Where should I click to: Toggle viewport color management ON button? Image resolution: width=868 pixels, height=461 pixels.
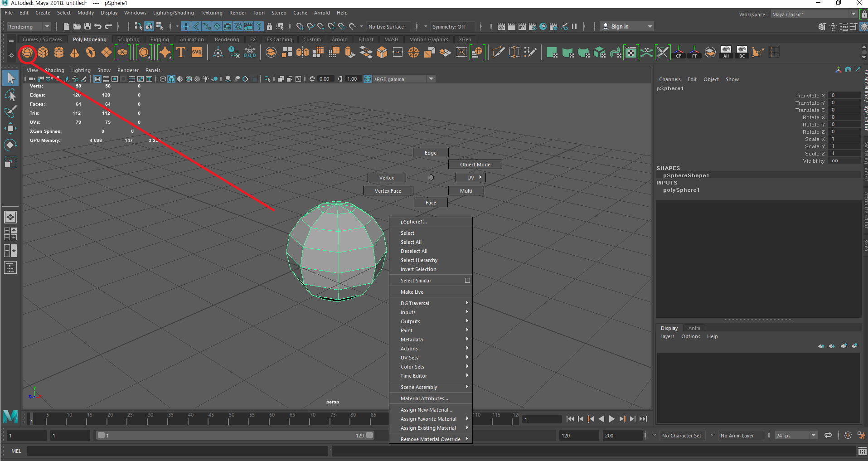[x=368, y=79]
